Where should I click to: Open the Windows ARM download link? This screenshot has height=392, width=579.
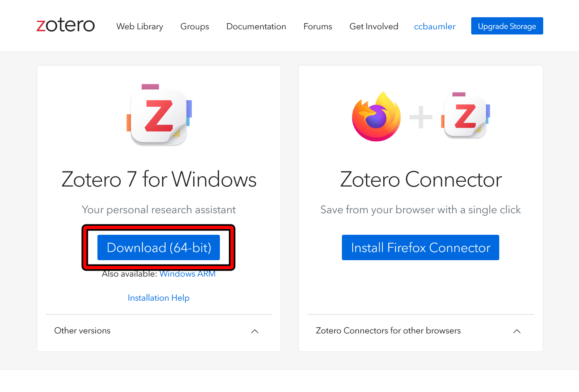point(188,274)
